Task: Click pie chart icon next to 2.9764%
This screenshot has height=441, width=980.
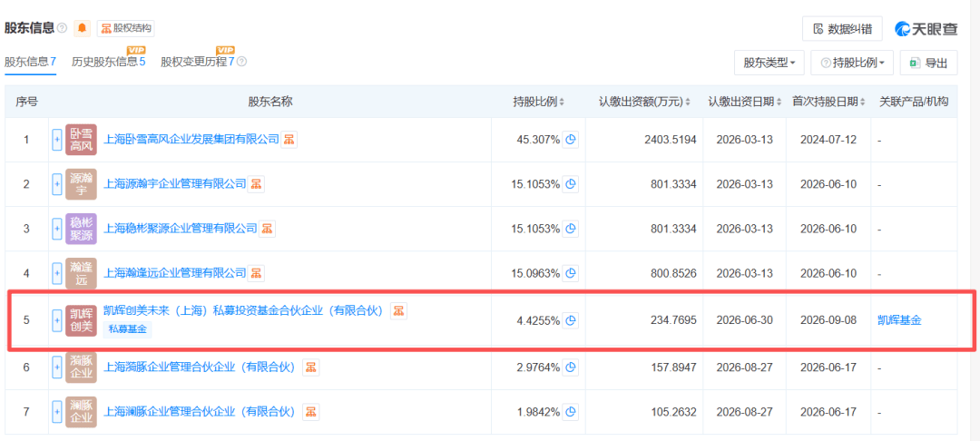Action: point(570,367)
